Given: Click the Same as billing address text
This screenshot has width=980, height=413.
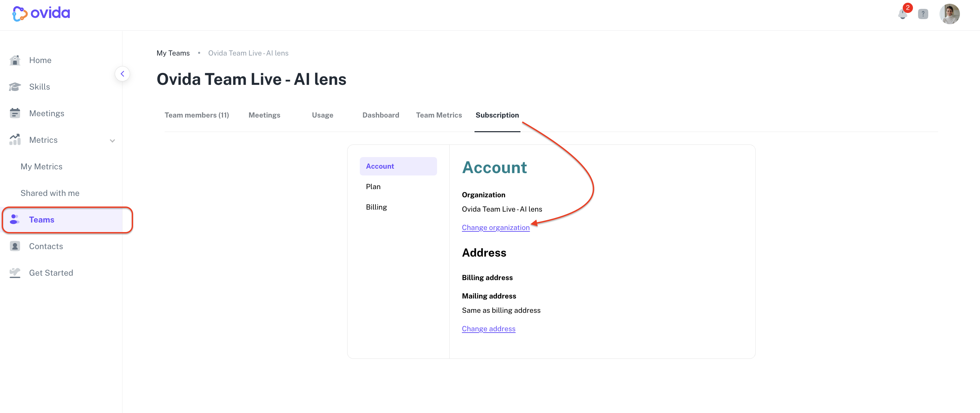Looking at the screenshot, I should tap(501, 310).
